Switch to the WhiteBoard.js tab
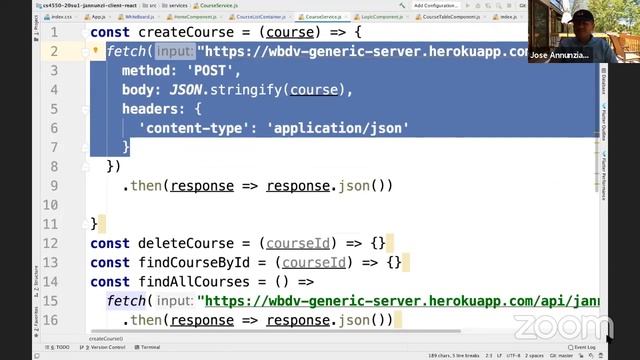The width and height of the screenshot is (640, 360). (x=137, y=17)
